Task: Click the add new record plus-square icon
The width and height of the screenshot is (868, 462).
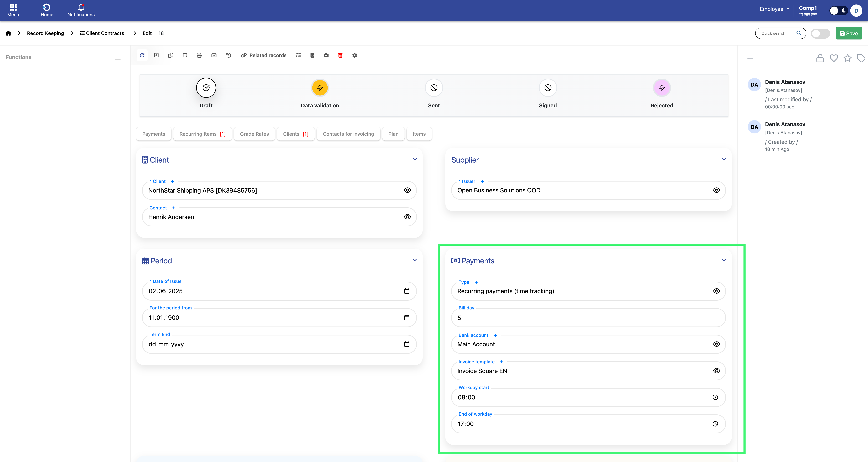Action: (x=156, y=55)
